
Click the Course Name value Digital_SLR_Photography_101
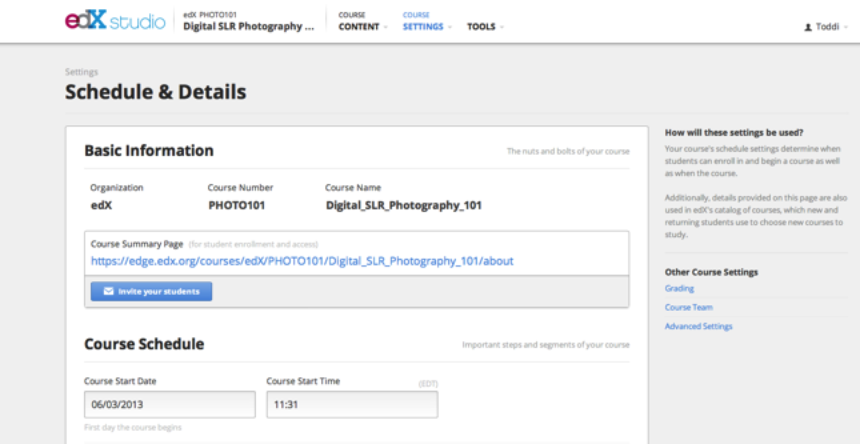(403, 205)
